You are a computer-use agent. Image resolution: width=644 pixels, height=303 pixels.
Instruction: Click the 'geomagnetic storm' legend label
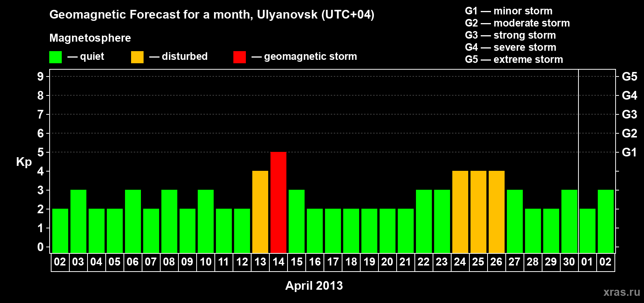pyautogui.click(x=310, y=56)
